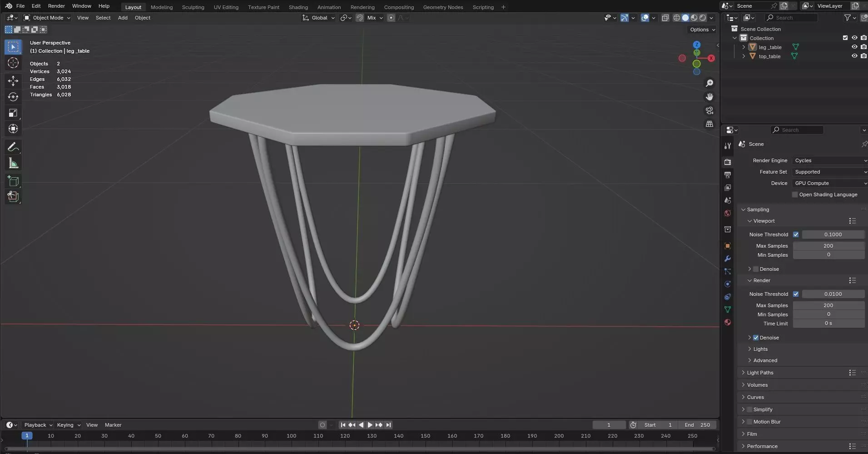Open the Object properties tab
868x454 pixels.
coord(728,246)
